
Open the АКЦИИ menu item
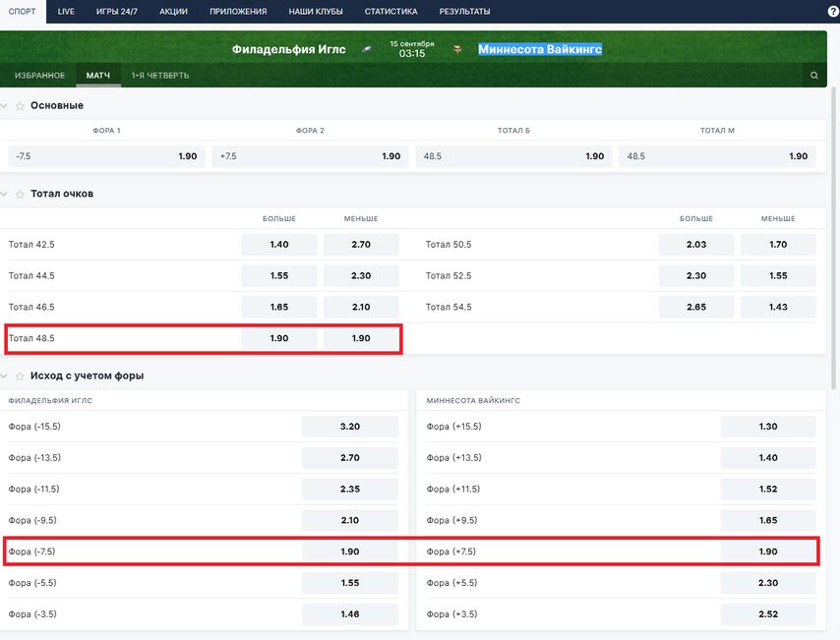pyautogui.click(x=173, y=11)
